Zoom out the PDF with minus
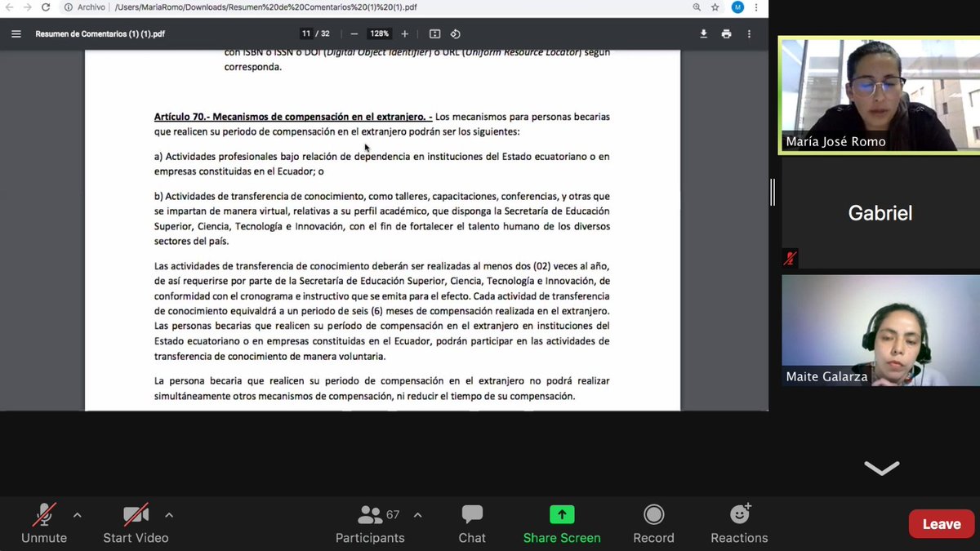 [354, 33]
